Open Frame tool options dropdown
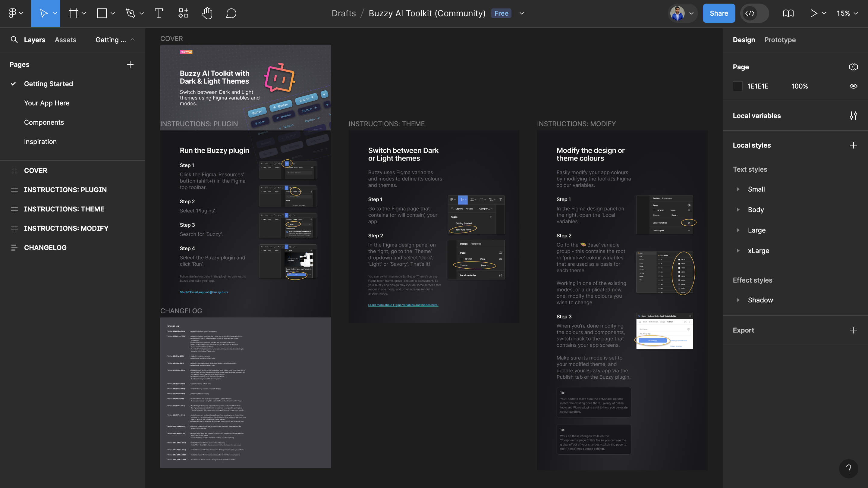Image resolution: width=868 pixels, height=488 pixels. (x=84, y=14)
